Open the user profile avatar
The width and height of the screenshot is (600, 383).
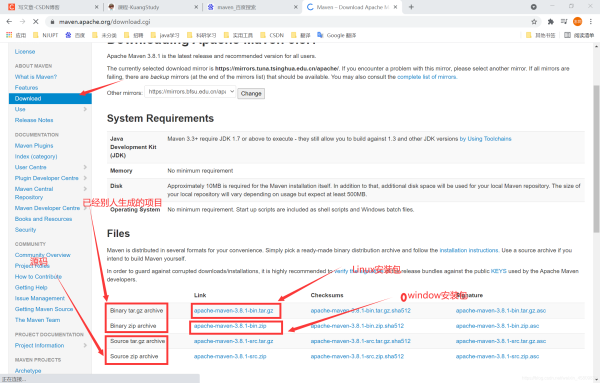pos(577,22)
